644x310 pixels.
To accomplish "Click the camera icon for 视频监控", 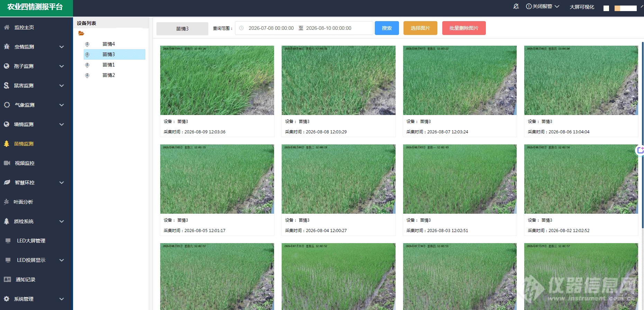I will [7, 163].
